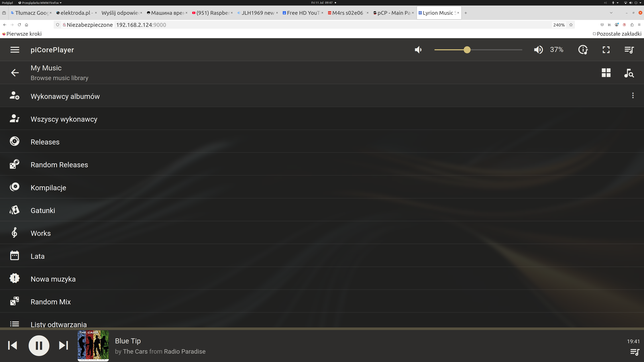The image size is (644, 362).
Task: Click the Releases disc icon
Action: pos(14,141)
